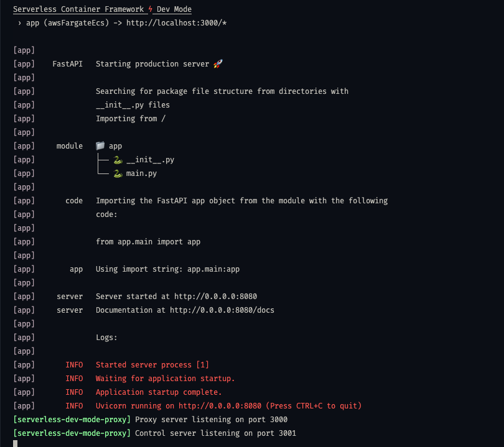Click the Serverless Container Framework heading
This screenshot has width=504, height=447.
pyautogui.click(x=78, y=9)
